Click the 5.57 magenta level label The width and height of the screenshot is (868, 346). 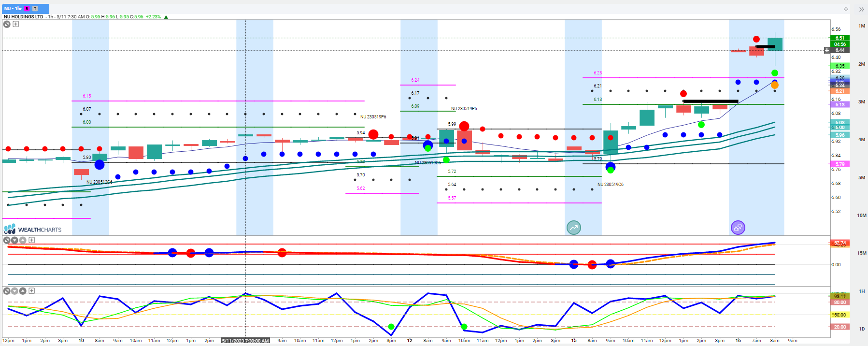tap(452, 198)
